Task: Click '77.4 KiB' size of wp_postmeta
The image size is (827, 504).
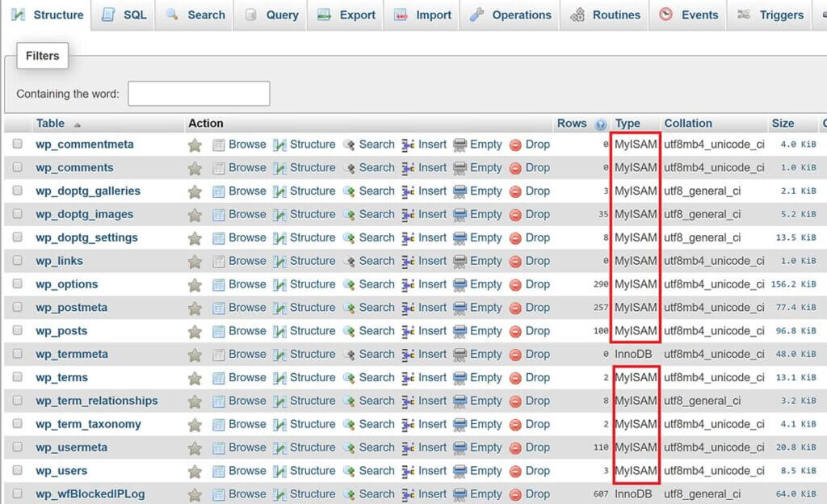Action: tap(796, 308)
